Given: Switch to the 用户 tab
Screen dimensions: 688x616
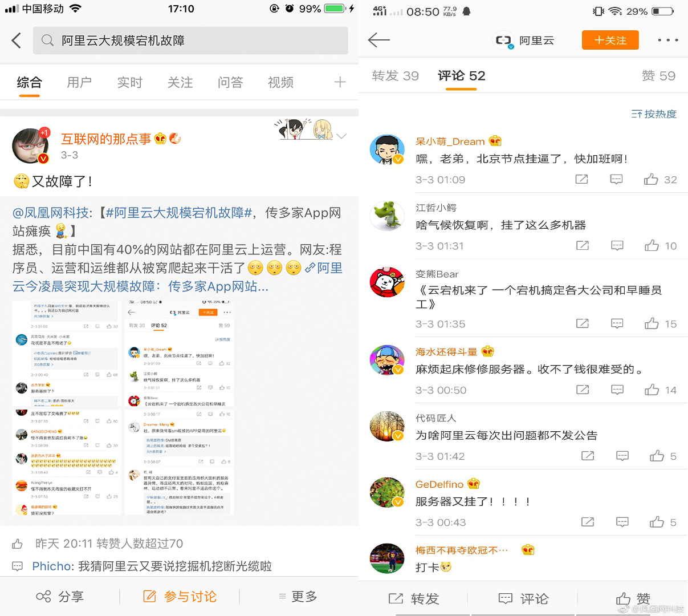Looking at the screenshot, I should tap(79, 83).
